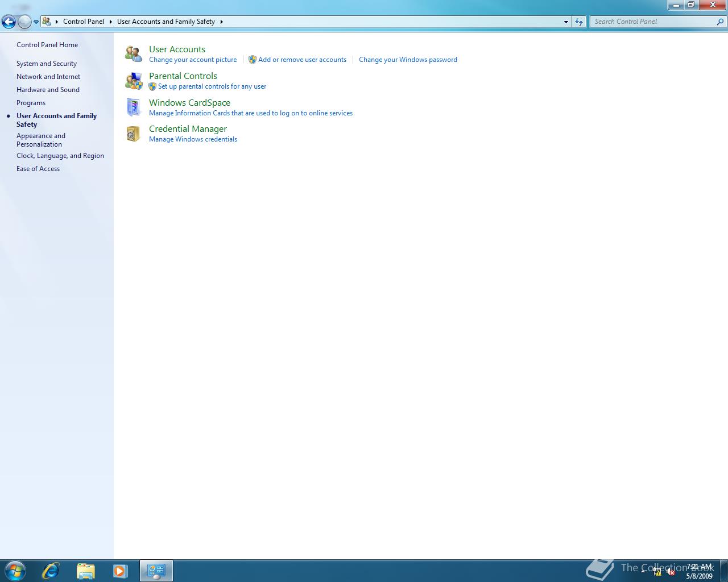Open the Windows CardSpace heading

pyautogui.click(x=189, y=103)
